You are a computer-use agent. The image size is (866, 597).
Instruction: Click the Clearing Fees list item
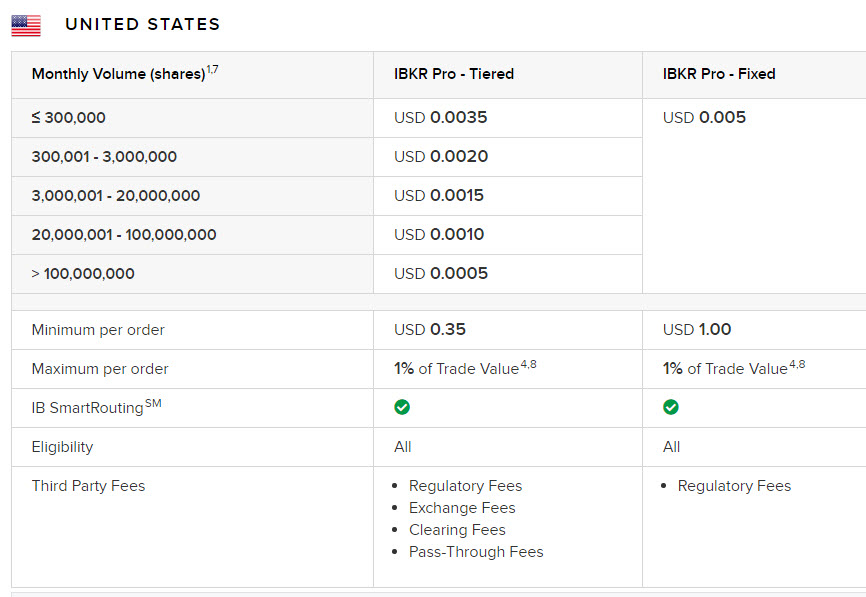457,530
